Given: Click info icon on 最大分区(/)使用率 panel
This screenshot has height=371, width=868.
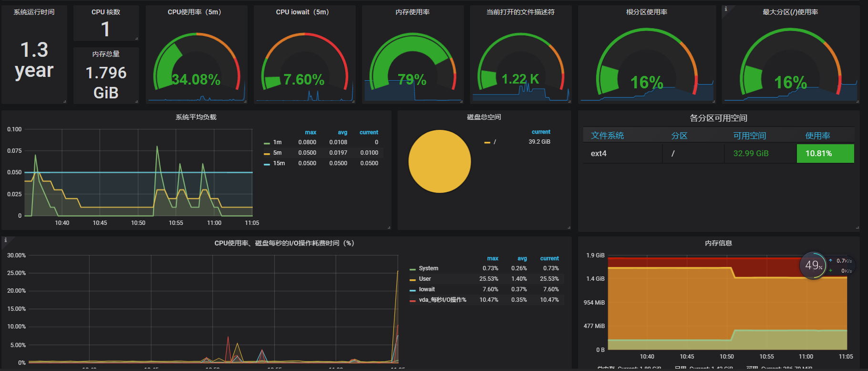Looking at the screenshot, I should click(x=726, y=9).
